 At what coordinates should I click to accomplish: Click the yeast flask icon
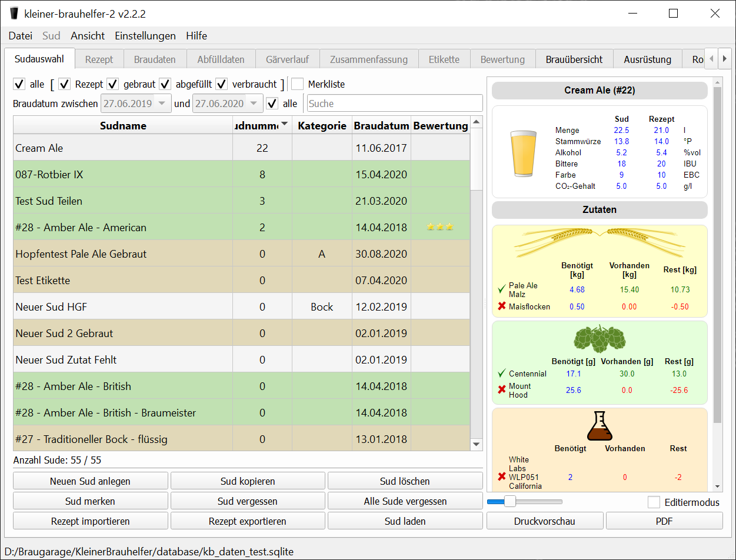(x=600, y=426)
